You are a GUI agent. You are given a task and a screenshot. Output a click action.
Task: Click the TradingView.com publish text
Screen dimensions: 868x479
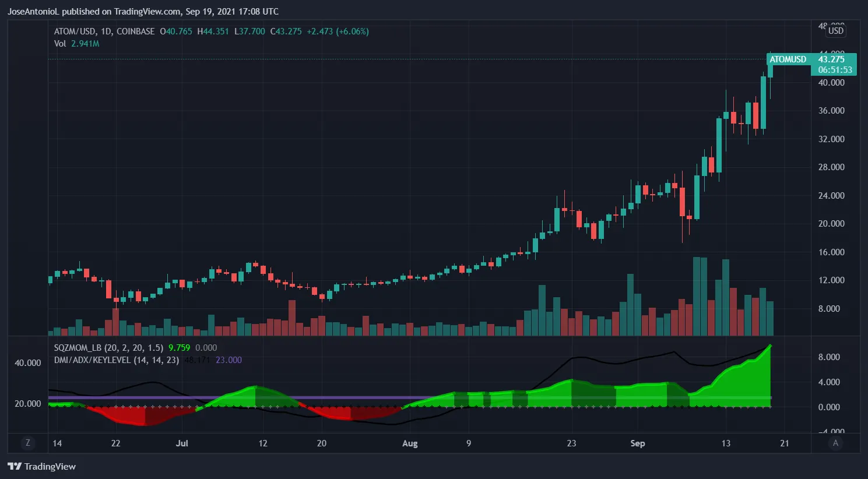click(147, 12)
